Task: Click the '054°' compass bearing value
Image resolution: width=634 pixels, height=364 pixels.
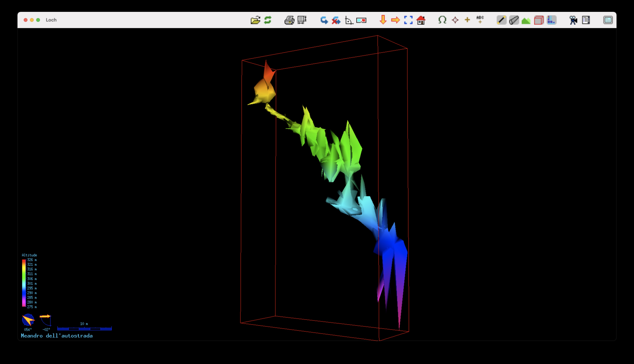Action: point(28,330)
